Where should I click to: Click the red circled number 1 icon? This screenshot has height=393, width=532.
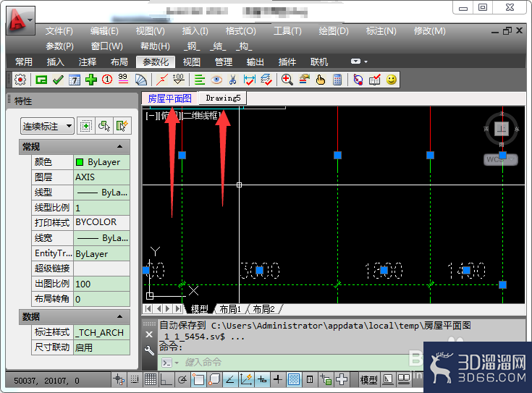(107, 80)
